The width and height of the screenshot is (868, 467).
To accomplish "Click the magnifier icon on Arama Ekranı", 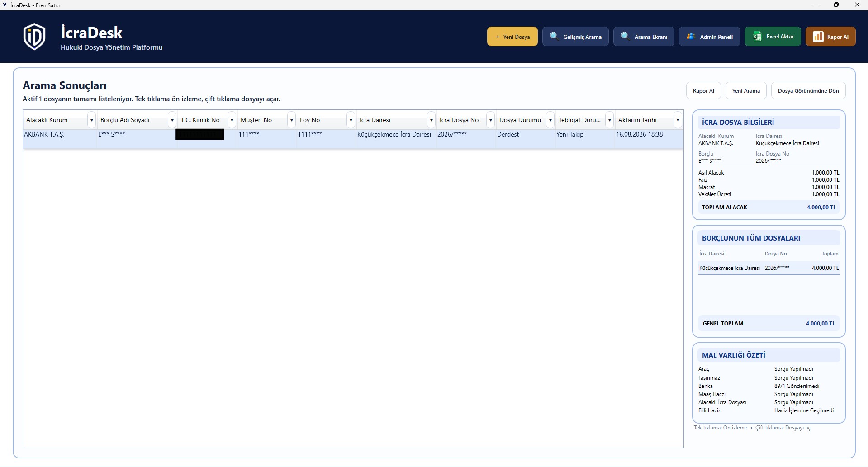I will click(x=625, y=36).
